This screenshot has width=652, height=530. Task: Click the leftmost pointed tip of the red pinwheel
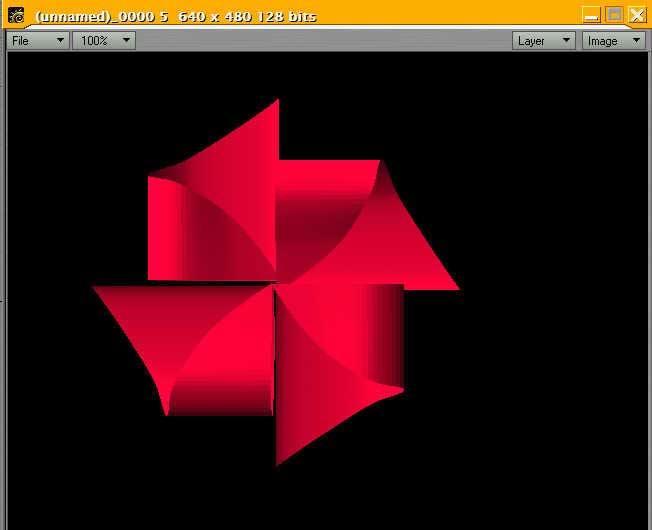(x=94, y=288)
